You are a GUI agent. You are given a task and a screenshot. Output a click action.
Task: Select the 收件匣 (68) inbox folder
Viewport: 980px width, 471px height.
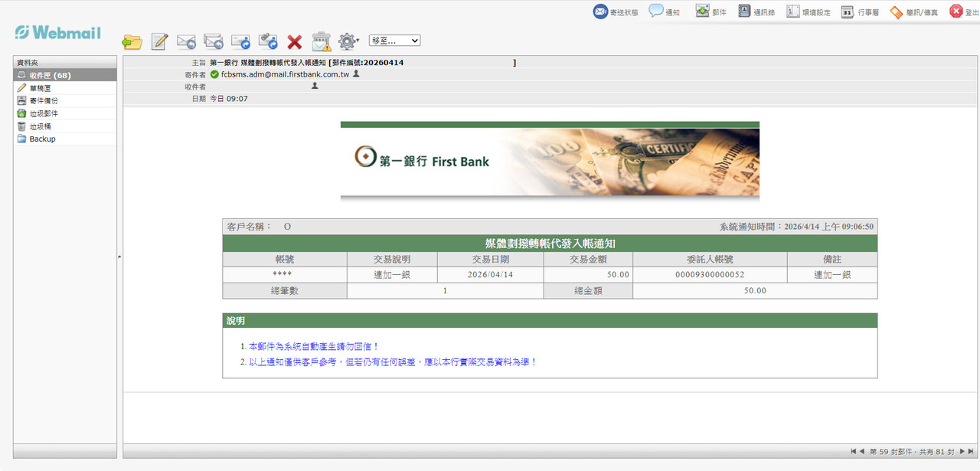coord(65,75)
